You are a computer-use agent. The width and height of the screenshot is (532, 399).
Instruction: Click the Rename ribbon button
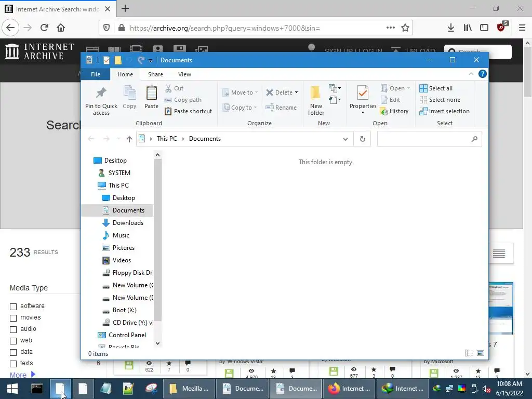pyautogui.click(x=281, y=108)
